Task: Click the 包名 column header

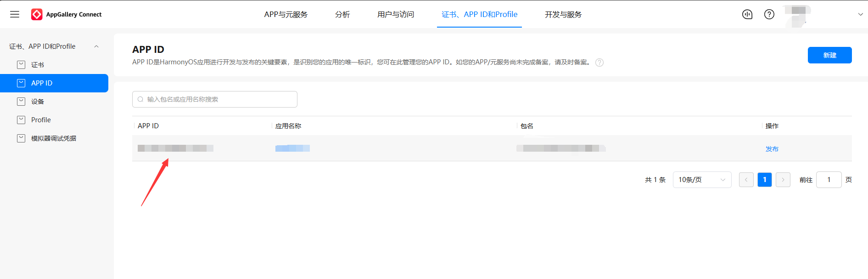Action: click(527, 126)
